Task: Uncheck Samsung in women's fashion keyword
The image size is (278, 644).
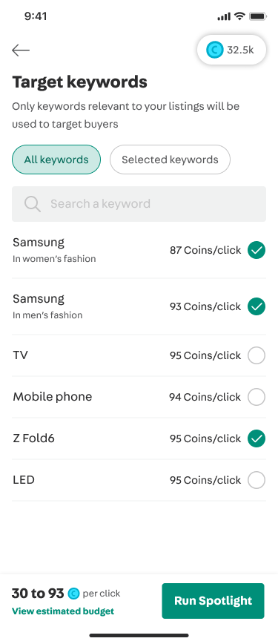Action: (x=257, y=250)
